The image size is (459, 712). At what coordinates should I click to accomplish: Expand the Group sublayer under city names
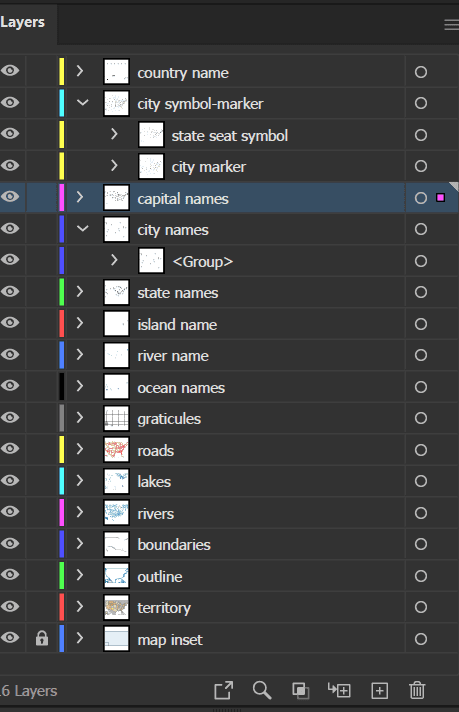[x=114, y=260]
